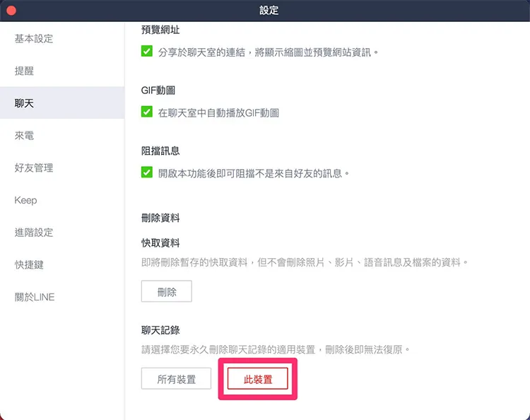Open 進階設定 advanced settings
This screenshot has height=420, width=530.
pyautogui.click(x=34, y=233)
